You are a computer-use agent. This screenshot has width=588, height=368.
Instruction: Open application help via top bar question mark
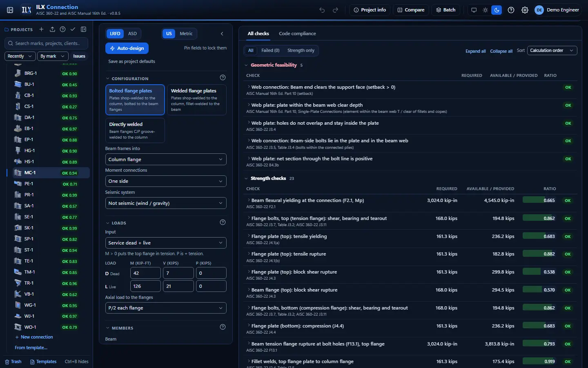tap(511, 10)
